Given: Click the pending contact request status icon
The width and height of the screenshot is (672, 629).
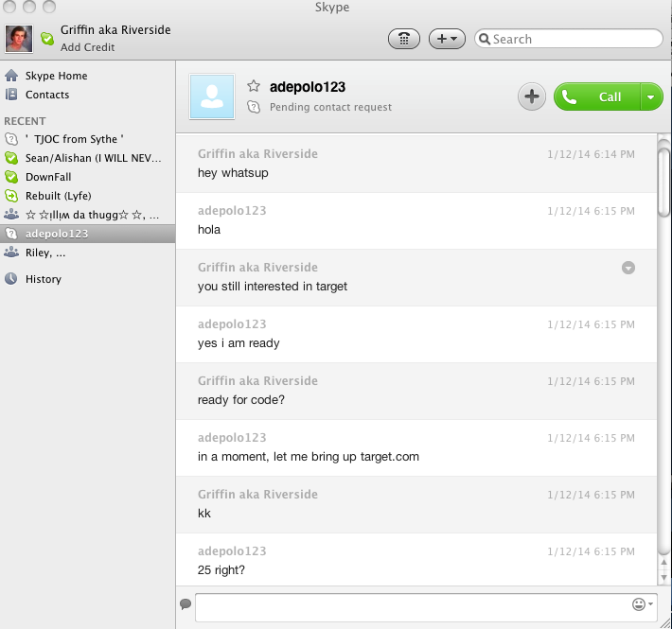Looking at the screenshot, I should click(x=254, y=107).
